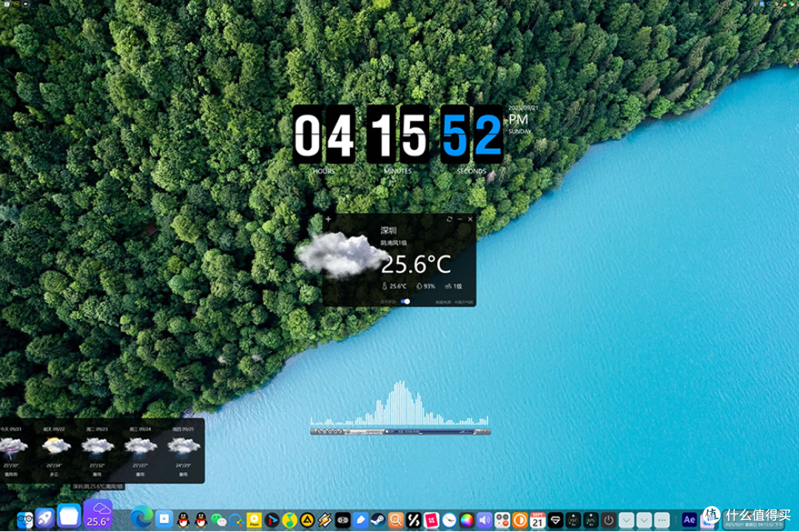Select the 09/23 forecast card
This screenshot has height=532, width=799.
[x=98, y=451]
